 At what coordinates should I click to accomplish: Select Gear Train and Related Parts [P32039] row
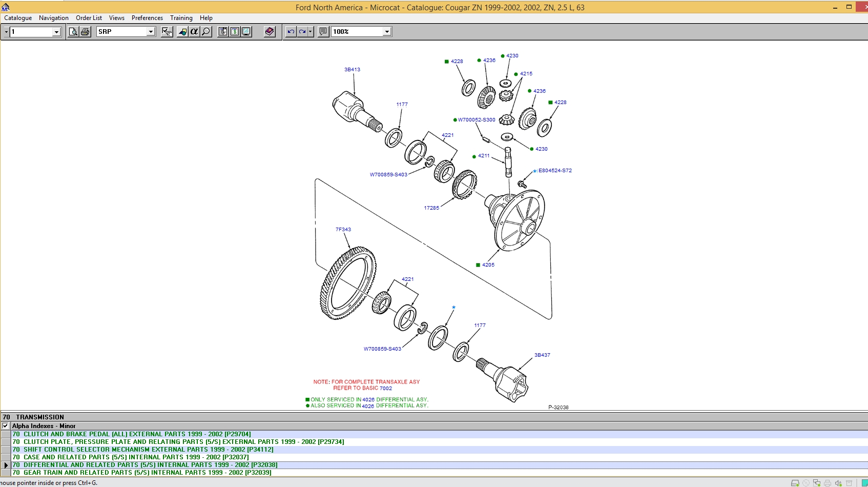pos(440,473)
